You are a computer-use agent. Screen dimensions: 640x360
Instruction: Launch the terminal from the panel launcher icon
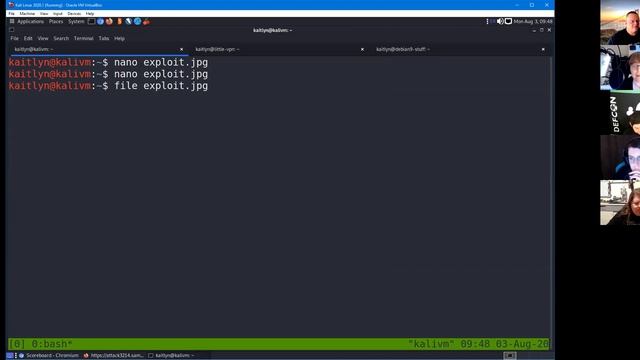(91, 21)
